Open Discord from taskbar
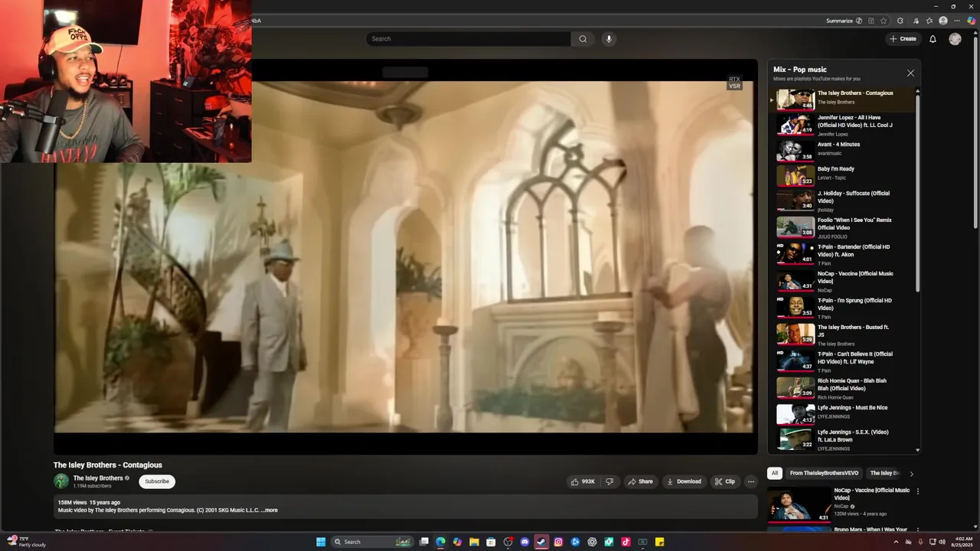980x551 pixels. point(524,542)
